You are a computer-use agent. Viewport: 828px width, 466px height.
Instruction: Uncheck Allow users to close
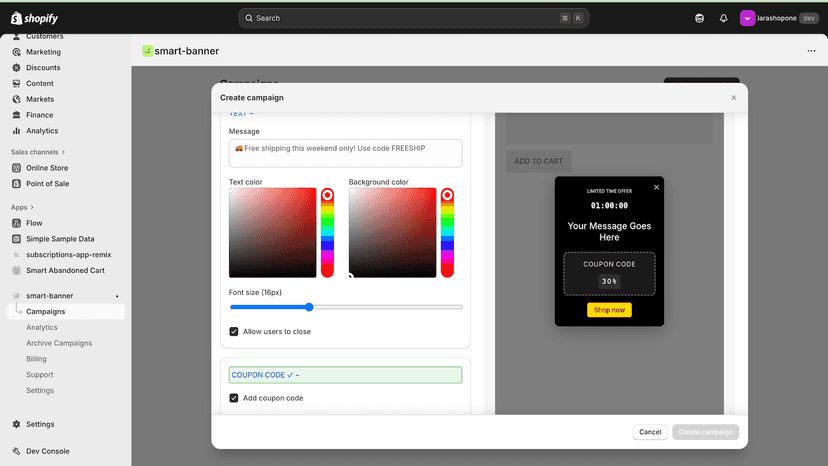[x=233, y=331]
